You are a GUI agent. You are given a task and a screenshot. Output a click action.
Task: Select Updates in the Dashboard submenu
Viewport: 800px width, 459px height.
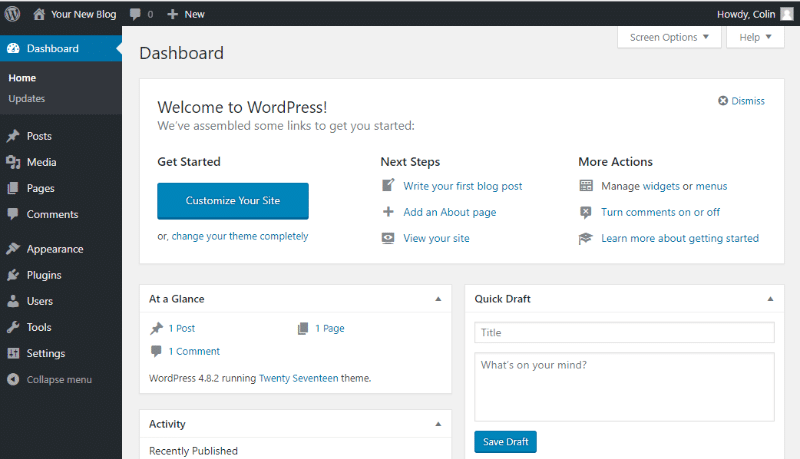(26, 98)
